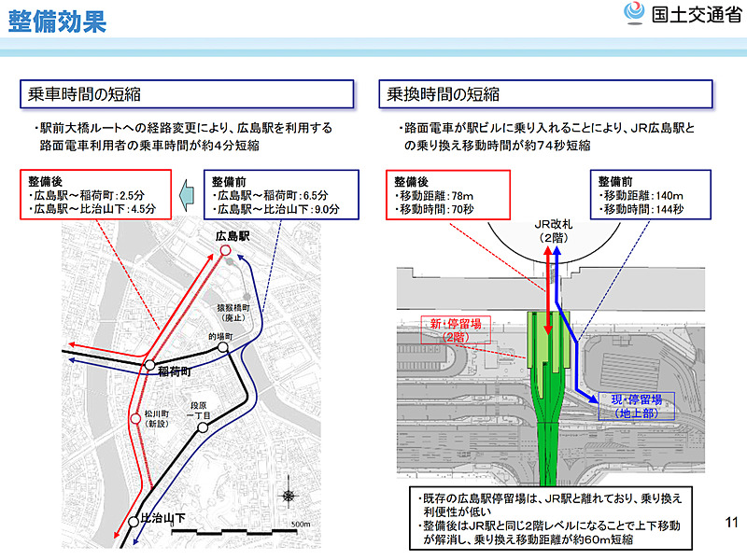This screenshot has height=560, width=747.
Task: Click the 稲荷町 station circle on map
Action: click(x=150, y=365)
